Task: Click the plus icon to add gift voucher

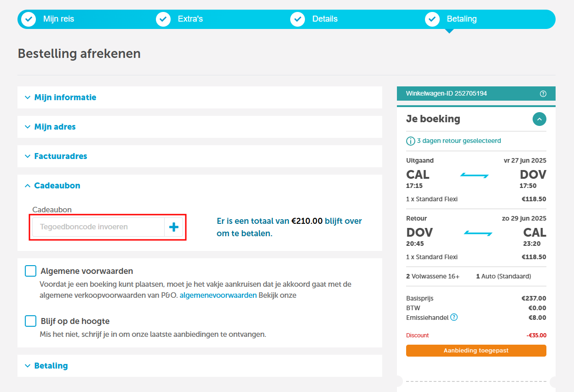Action: coord(174,227)
